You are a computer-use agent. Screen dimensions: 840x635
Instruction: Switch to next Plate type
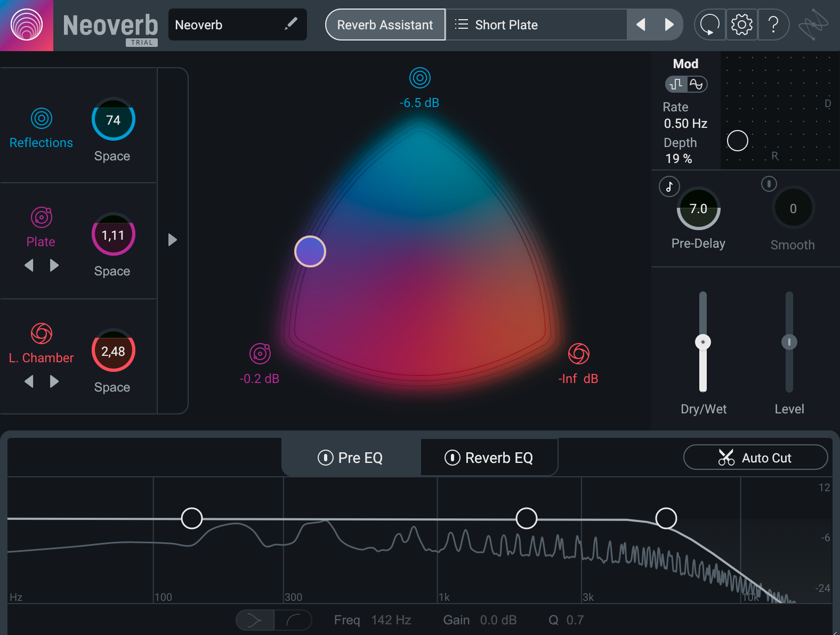[54, 265]
